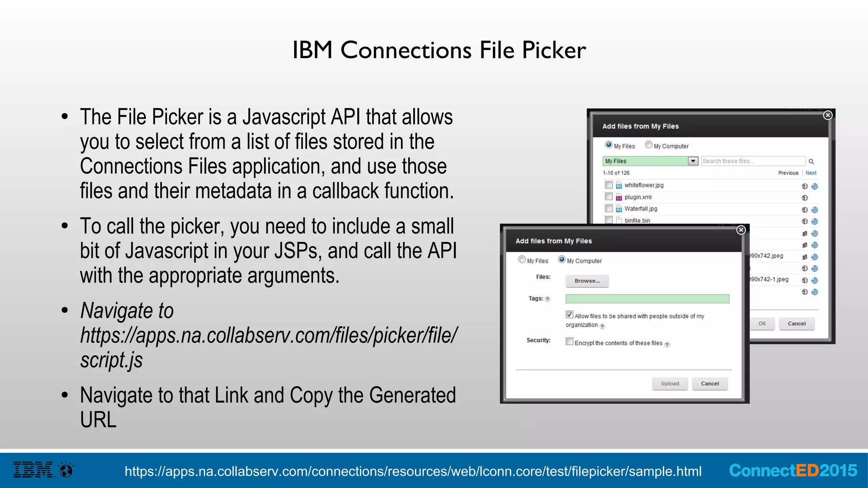Click the globe icon in binfile.bin row
Viewport: 868px width, 488px height.
804,221
